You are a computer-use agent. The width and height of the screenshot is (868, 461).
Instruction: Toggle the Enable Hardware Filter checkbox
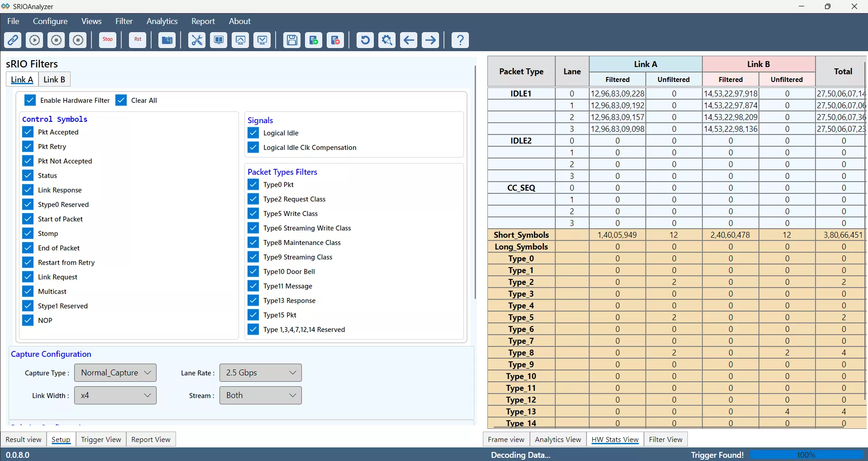30,101
